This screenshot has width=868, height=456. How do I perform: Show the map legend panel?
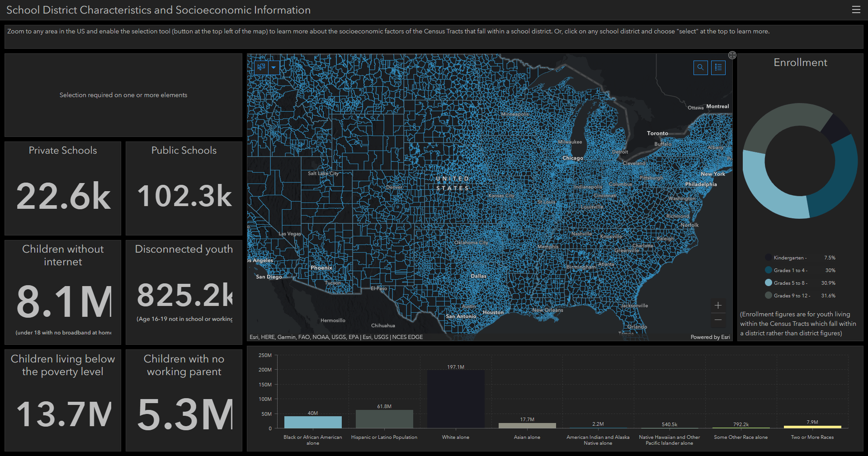click(718, 67)
